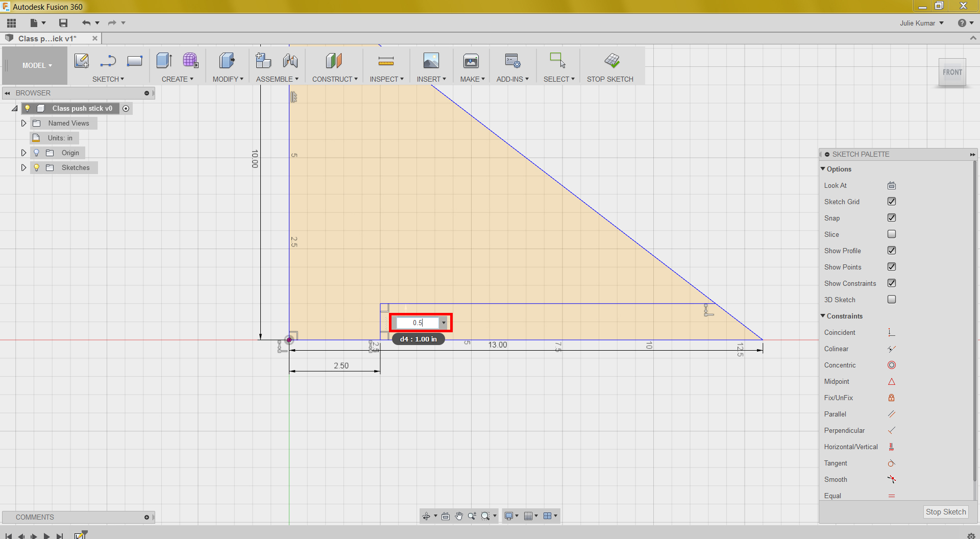Open the CREATE menu
980x539 pixels.
click(178, 79)
